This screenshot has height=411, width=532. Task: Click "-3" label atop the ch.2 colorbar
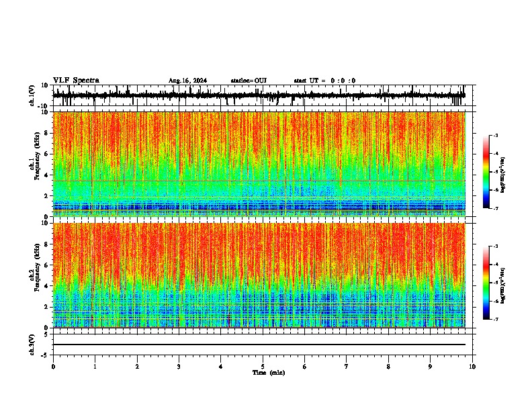tap(496, 246)
